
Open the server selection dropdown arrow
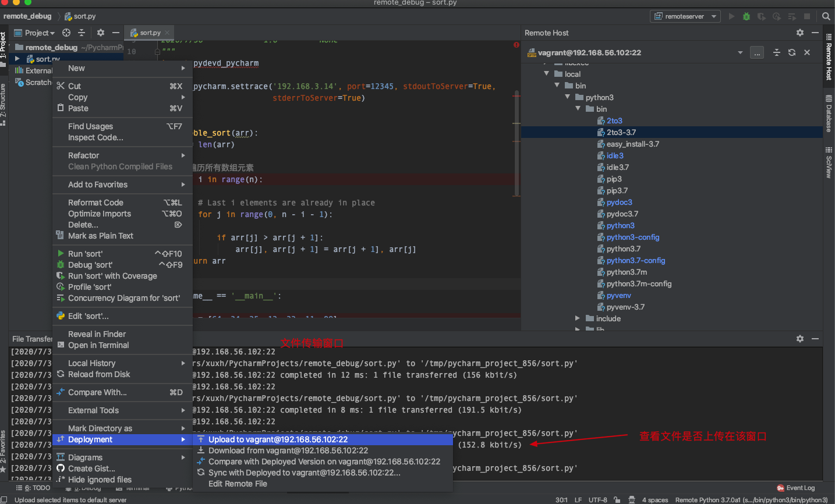(740, 52)
